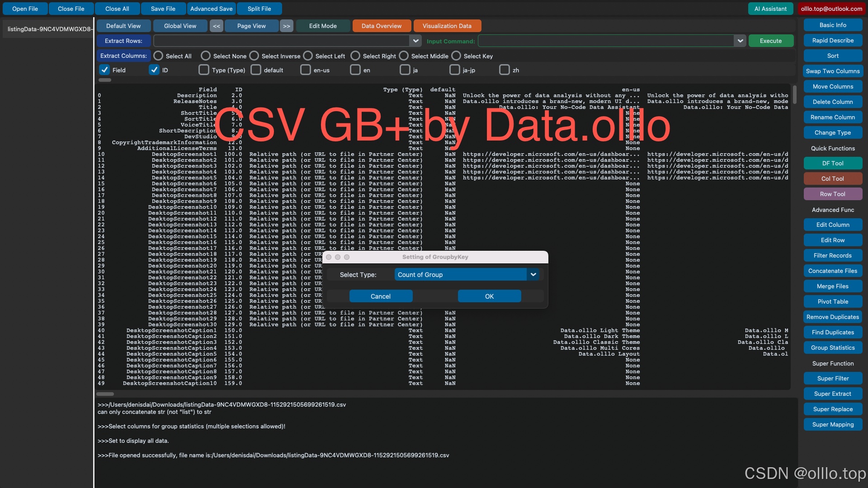Expand the Input Command dropdown arrow
The height and width of the screenshot is (488, 868).
click(740, 41)
